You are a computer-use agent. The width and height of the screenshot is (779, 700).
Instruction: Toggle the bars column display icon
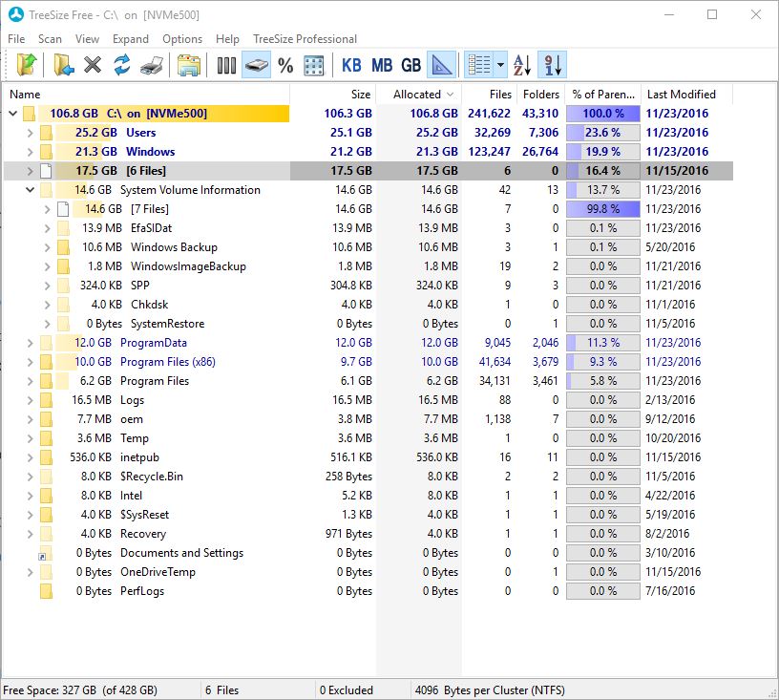(x=226, y=65)
